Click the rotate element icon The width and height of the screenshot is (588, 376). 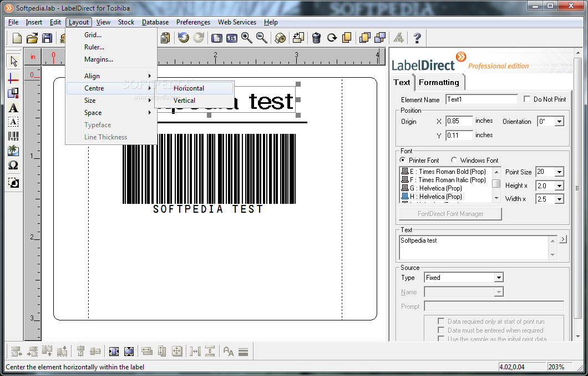click(332, 38)
